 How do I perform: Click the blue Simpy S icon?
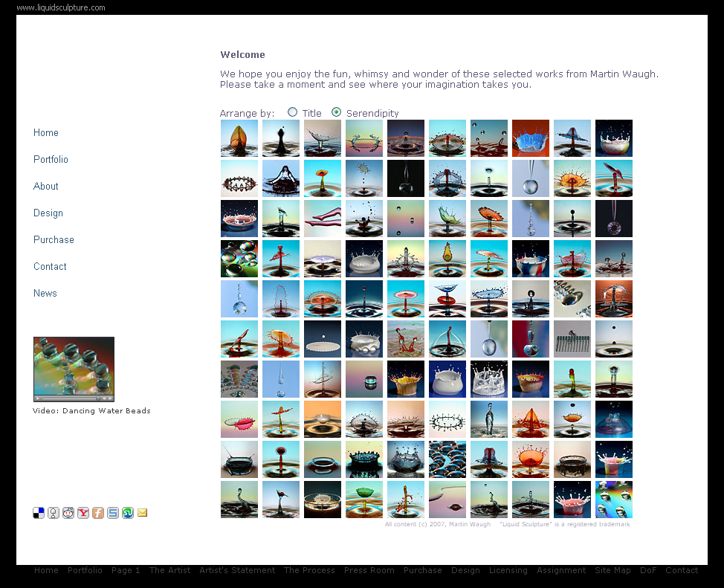[x=113, y=513]
